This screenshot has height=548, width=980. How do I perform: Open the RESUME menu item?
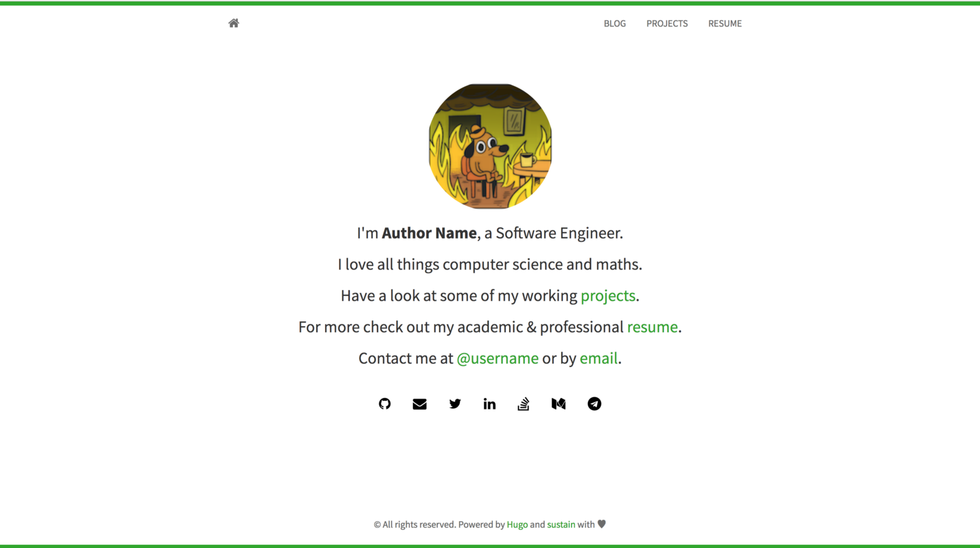[x=725, y=23]
